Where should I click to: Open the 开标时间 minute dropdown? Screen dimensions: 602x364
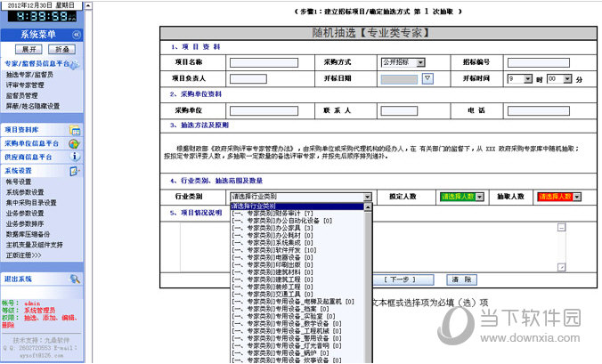coord(559,79)
